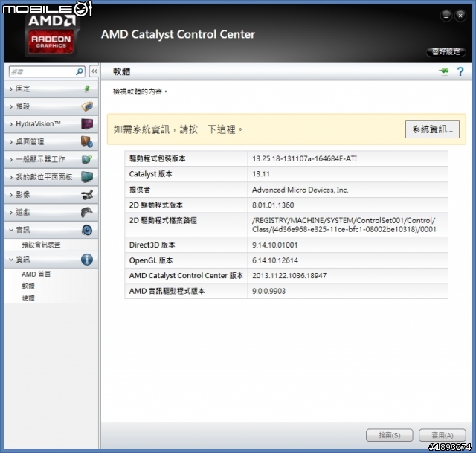Click the OpenGL 版本 label cell

[x=186, y=260]
